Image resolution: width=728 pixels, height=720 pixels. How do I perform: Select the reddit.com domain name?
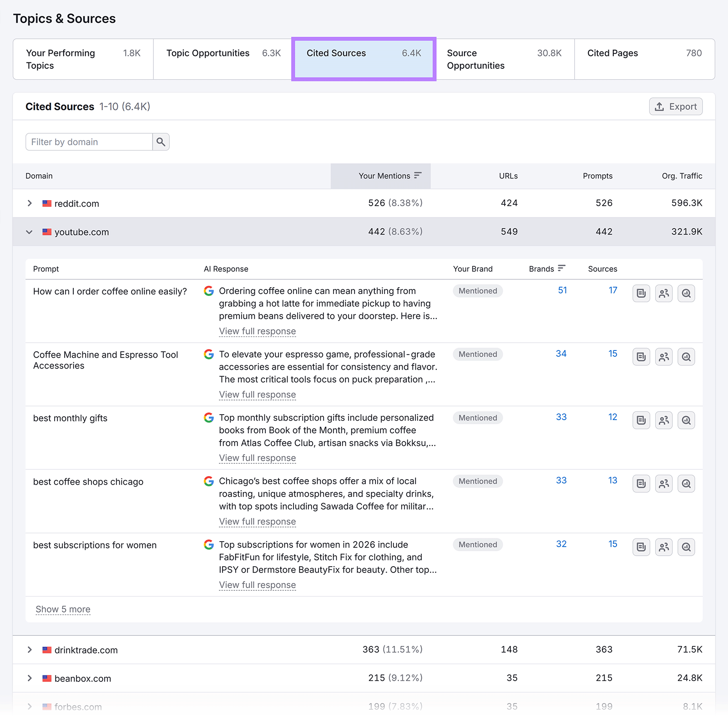pyautogui.click(x=77, y=203)
